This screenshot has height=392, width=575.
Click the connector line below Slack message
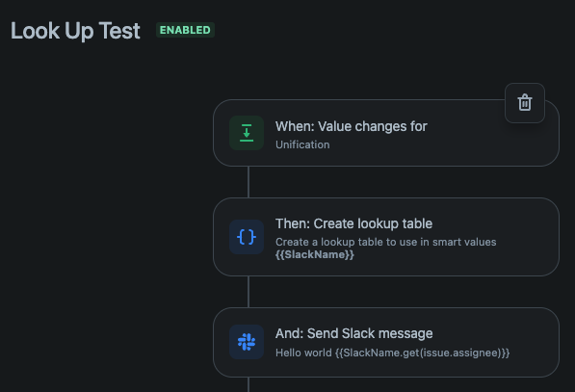click(248, 384)
